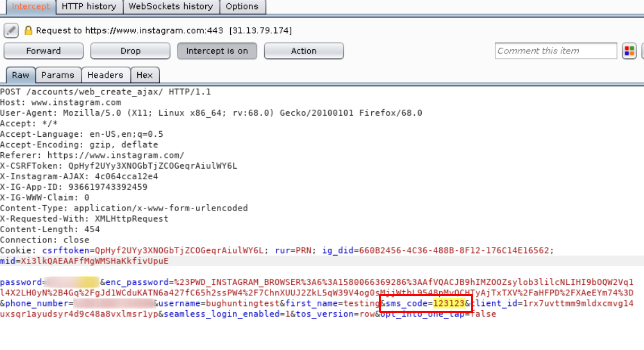The image size is (644, 350).
Task: Forward the intercepted request
Action: click(43, 51)
